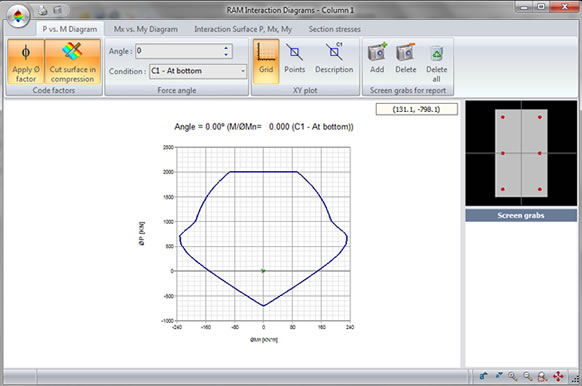582x386 pixels.
Task: Click the Screen grabs panel header
Action: tap(521, 215)
